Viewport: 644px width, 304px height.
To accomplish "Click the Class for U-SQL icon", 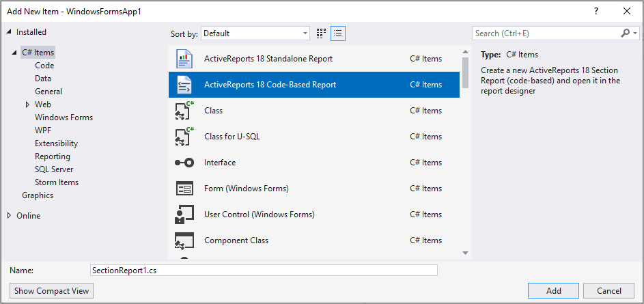I will pos(184,137).
